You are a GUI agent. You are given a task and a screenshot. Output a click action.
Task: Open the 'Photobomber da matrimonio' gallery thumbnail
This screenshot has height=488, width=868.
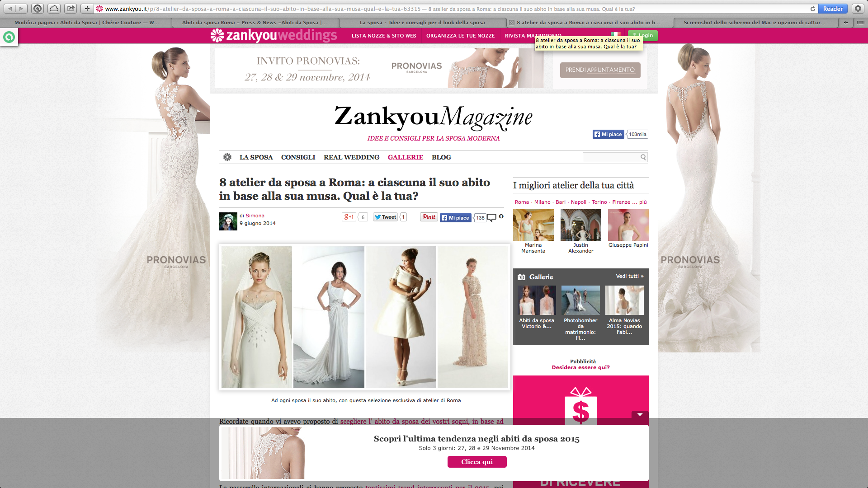(x=580, y=300)
